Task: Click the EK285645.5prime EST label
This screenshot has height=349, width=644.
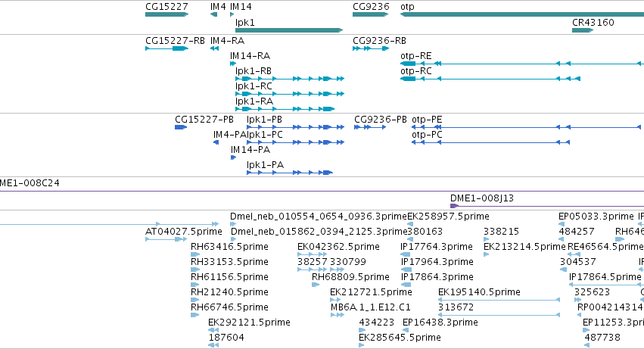Action: click(400, 338)
